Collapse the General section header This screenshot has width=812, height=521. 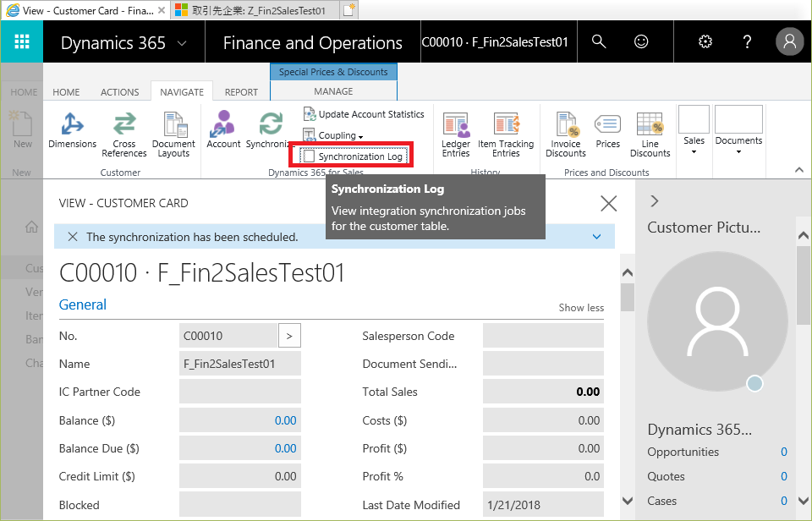point(83,304)
